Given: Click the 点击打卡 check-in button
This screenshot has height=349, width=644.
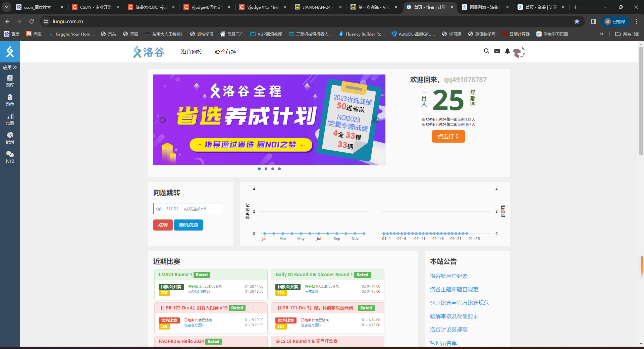Looking at the screenshot, I should 448,136.
